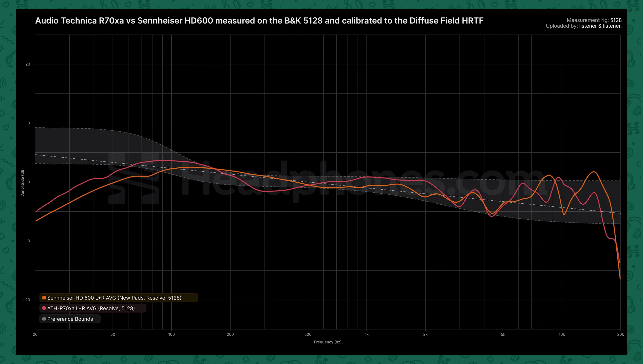643x364 pixels.
Task: Click the orange Sennheiser HD 600 legend dot
Action: click(44, 297)
